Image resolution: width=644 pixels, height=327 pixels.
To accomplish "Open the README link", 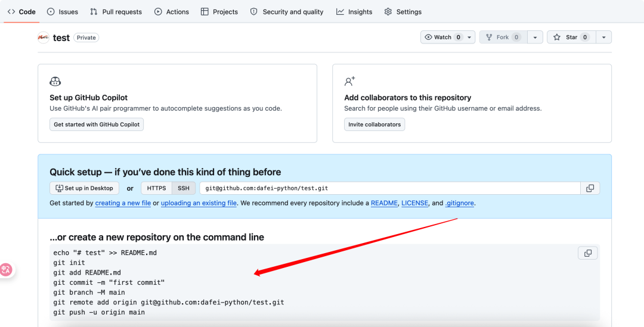I will click(384, 203).
